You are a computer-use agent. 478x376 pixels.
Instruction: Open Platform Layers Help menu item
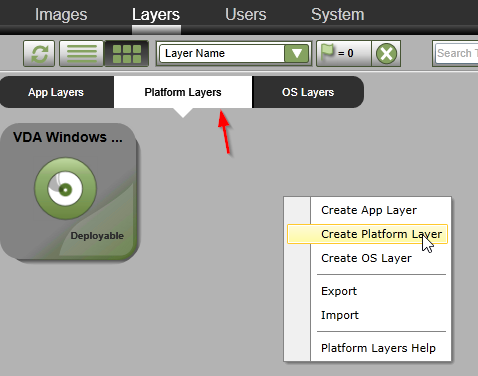tap(378, 348)
